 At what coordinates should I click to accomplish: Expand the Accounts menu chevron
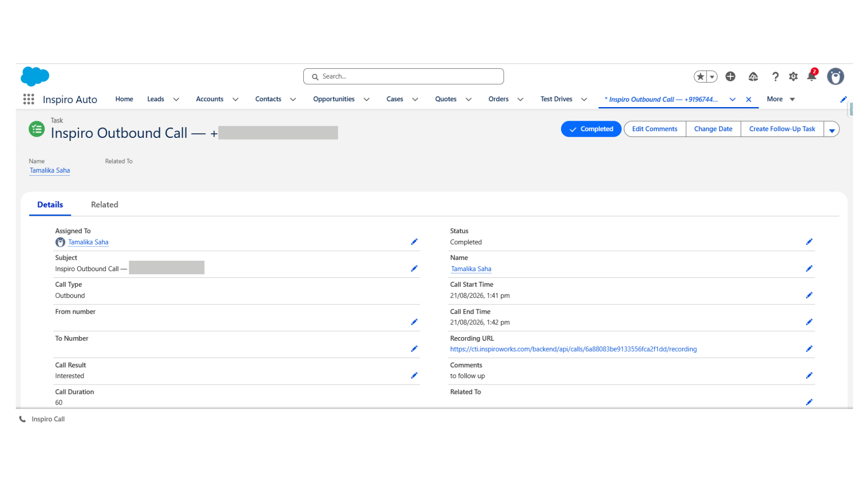pos(236,99)
